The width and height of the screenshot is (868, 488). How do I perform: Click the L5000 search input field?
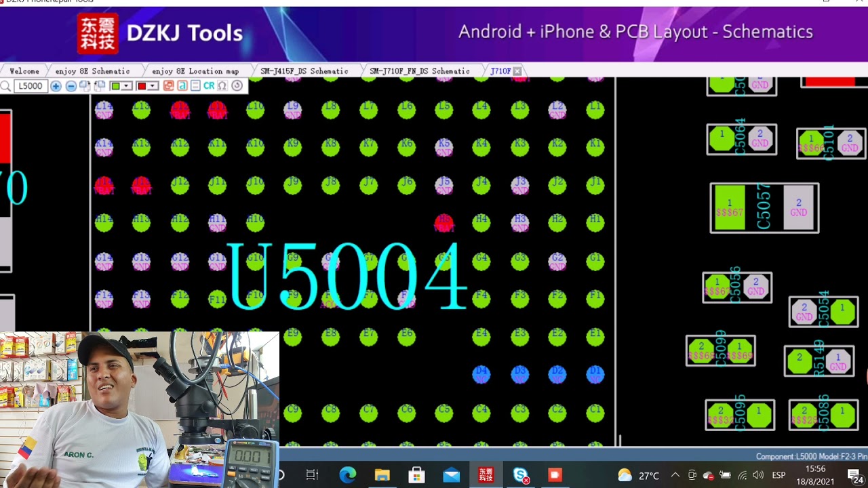click(31, 86)
